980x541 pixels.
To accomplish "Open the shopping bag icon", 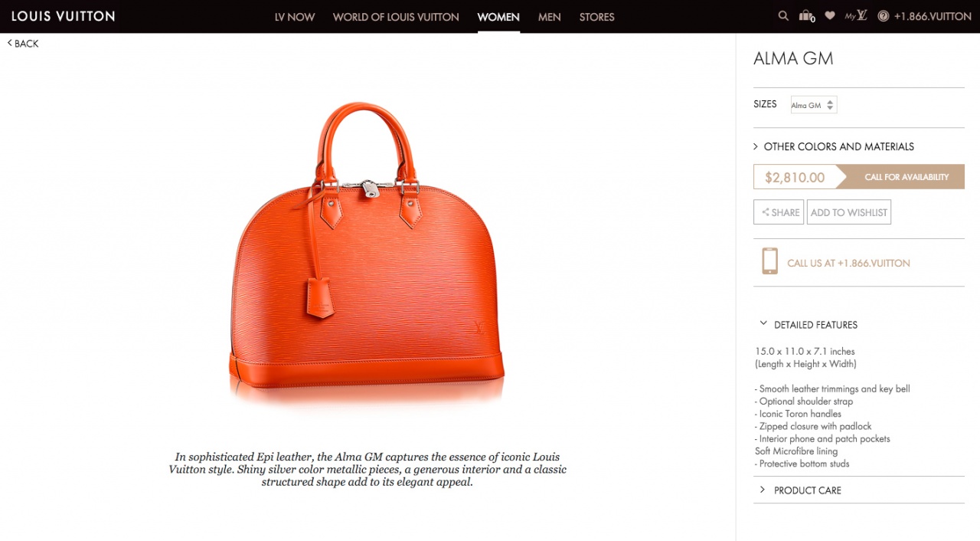I will [x=806, y=16].
